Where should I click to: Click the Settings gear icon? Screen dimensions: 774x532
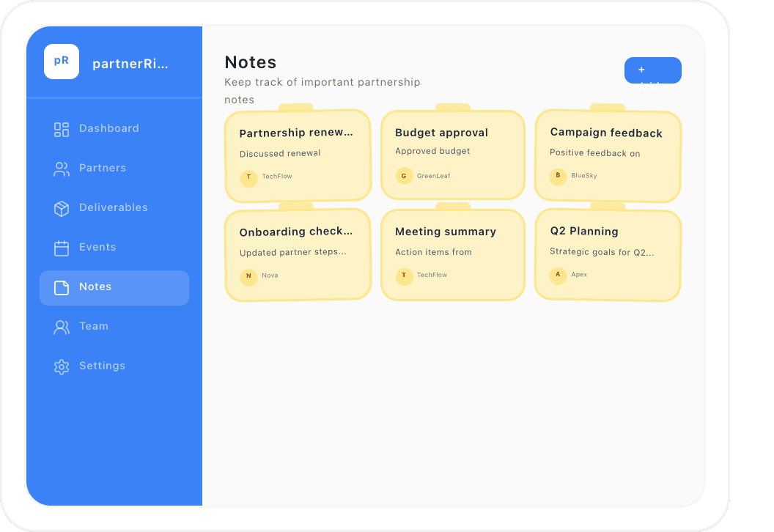[x=62, y=366]
